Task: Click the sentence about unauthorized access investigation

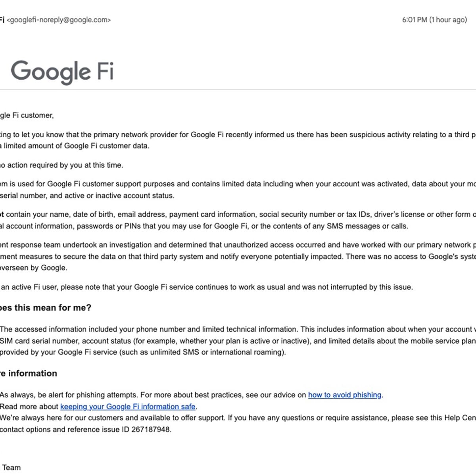Action: click(238, 245)
